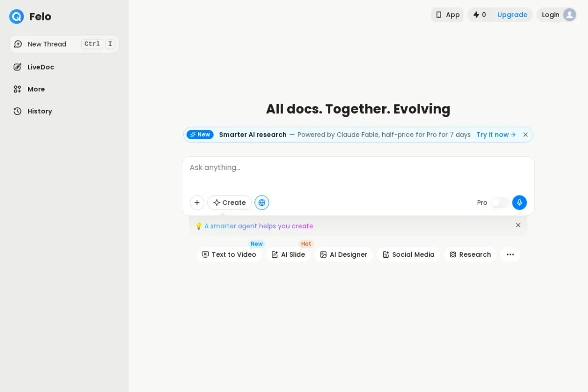Enable the Pro toggle switch
The height and width of the screenshot is (392, 588).
point(500,203)
